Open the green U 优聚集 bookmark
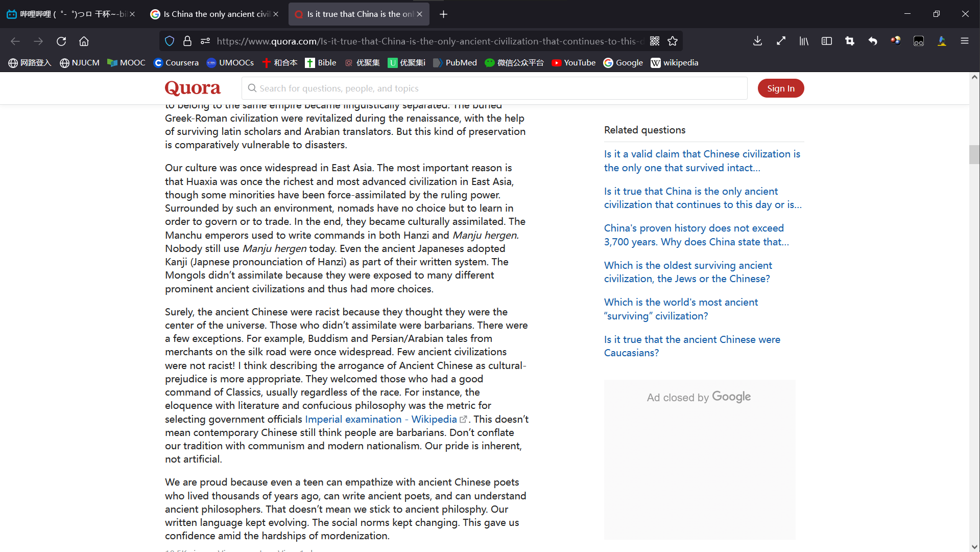Viewport: 980px width, 552px height. point(407,63)
